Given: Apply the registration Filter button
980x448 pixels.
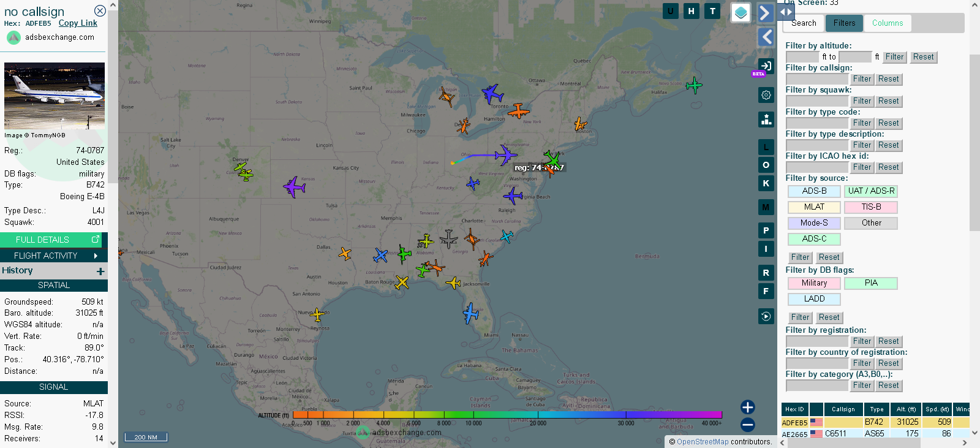Looking at the screenshot, I should pyautogui.click(x=862, y=341).
